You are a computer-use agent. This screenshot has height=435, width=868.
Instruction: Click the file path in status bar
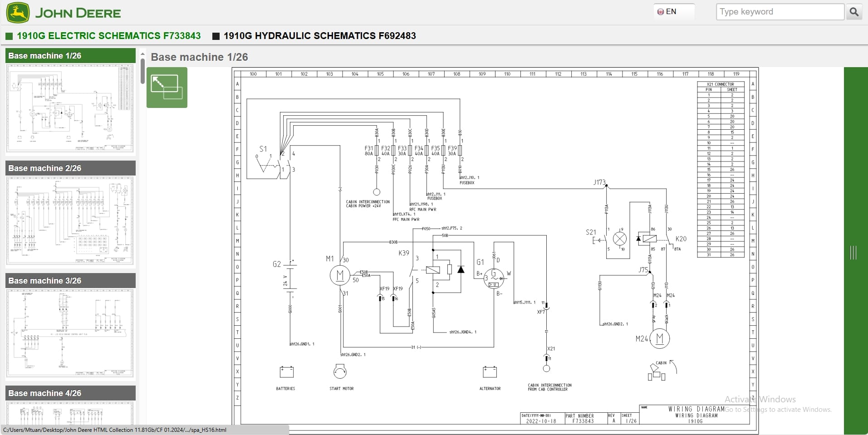point(114,430)
